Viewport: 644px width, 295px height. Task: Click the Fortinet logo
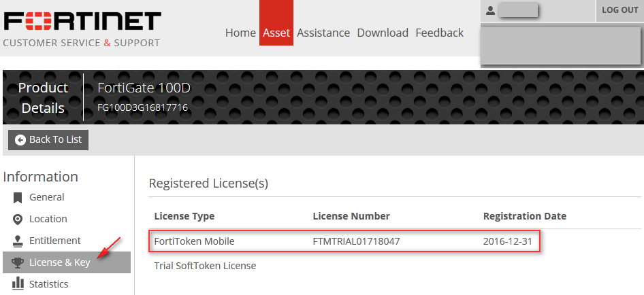coord(82,21)
